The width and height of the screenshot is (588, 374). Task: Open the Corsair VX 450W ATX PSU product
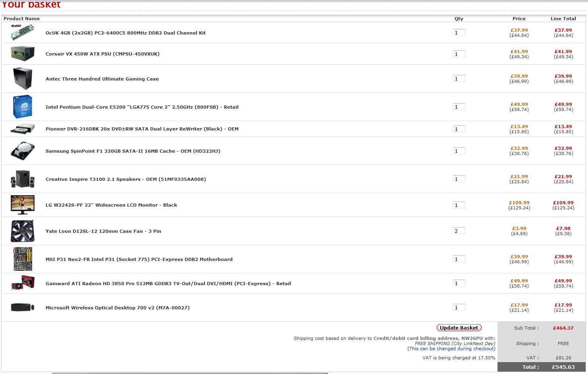[x=102, y=54]
